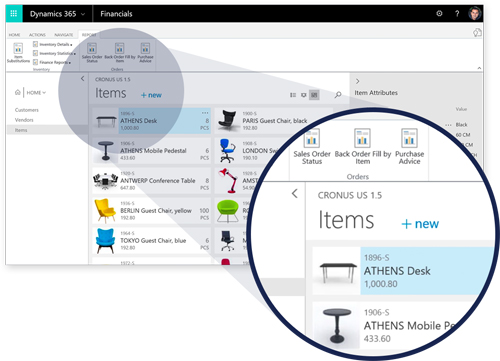The width and height of the screenshot is (500, 361).
Task: Click the collapse chevron in magnified circle
Action: [295, 193]
